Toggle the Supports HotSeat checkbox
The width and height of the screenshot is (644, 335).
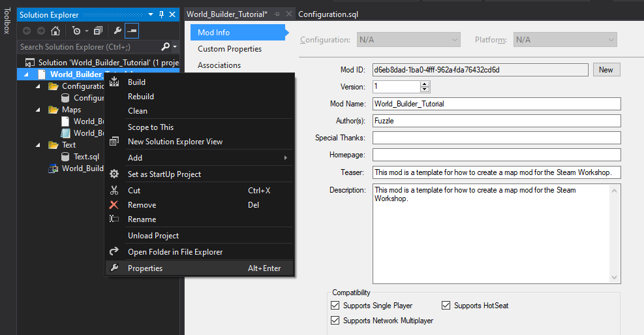tap(446, 306)
